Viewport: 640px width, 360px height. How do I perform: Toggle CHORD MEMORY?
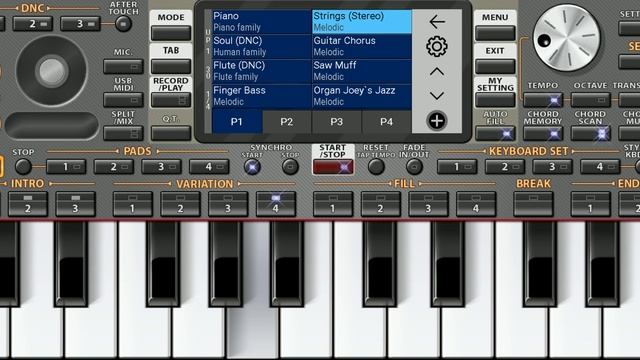(543, 133)
